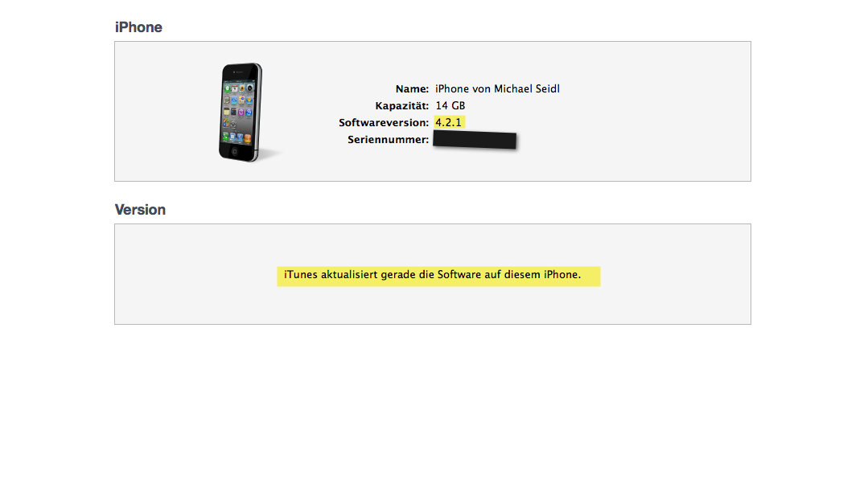The height and width of the screenshot is (492, 868).
Task: Select the "Version" section heading
Action: [140, 210]
